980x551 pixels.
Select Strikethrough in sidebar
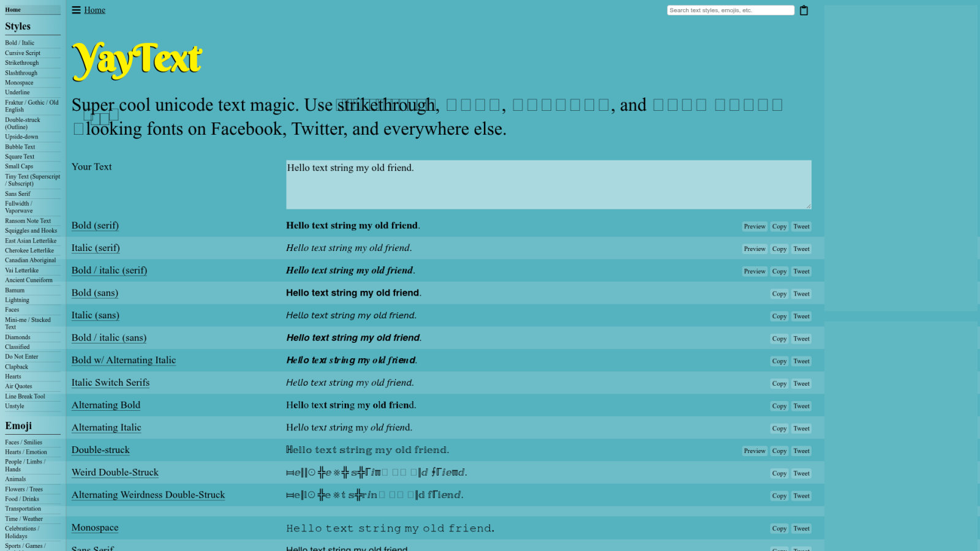(22, 63)
